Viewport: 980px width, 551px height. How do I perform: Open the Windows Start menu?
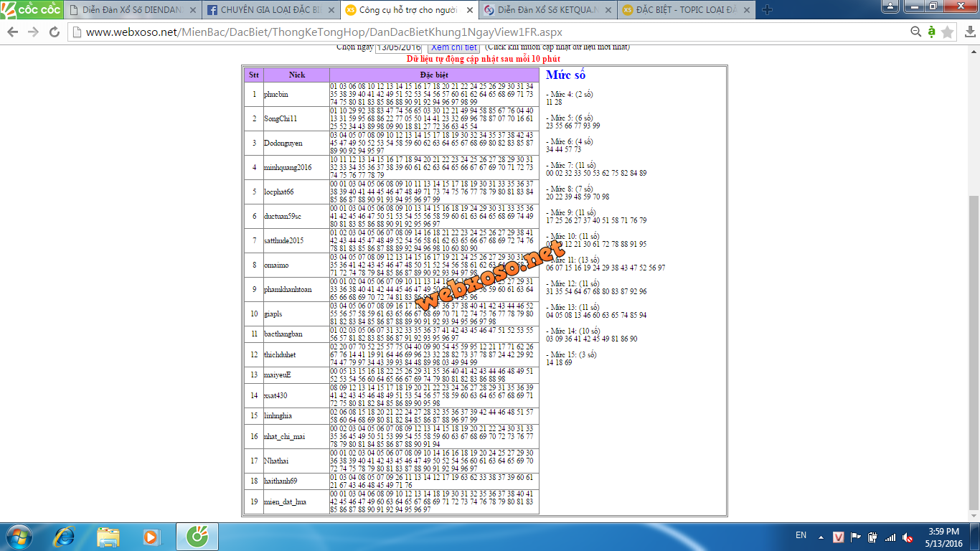click(18, 537)
